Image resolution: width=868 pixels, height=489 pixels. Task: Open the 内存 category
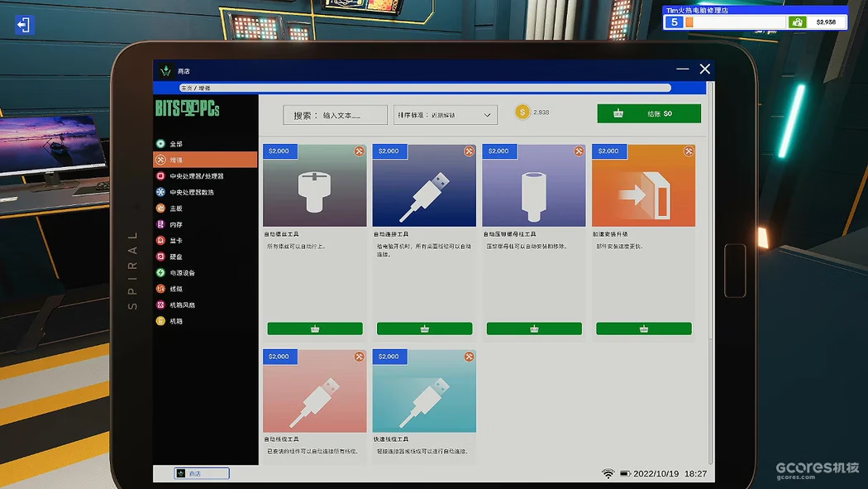[176, 224]
